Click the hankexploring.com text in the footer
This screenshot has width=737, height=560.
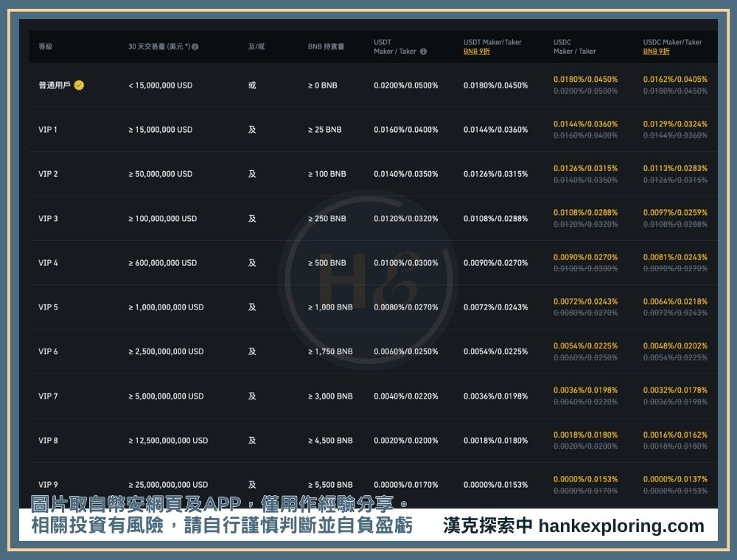coord(621,525)
